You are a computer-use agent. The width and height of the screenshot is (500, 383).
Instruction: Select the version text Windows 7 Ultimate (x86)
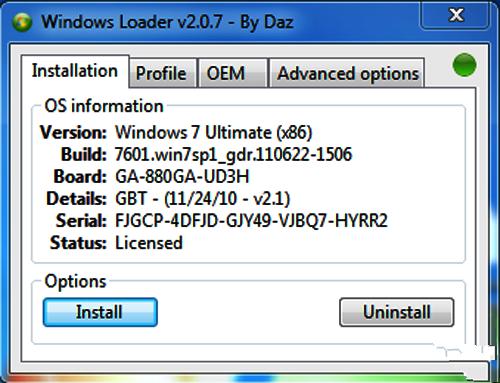point(214,132)
